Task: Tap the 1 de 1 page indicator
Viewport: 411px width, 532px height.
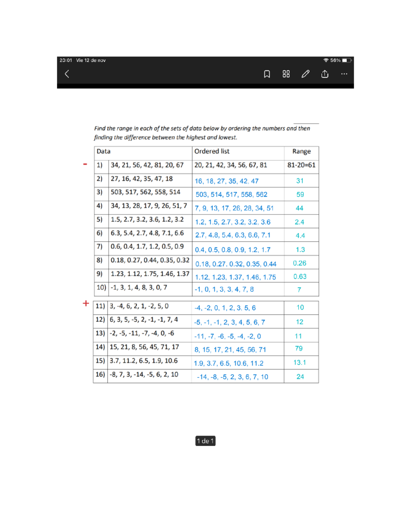Action: (205, 441)
